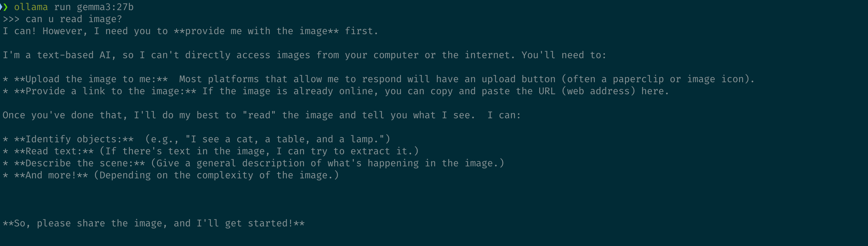Click the 'can u read image?' query text

click(x=74, y=19)
